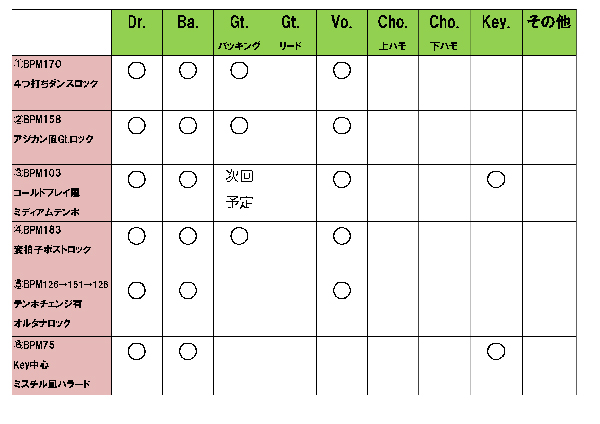
Task: Click the Vo. circle in the BPM158 row
Action: [342, 125]
